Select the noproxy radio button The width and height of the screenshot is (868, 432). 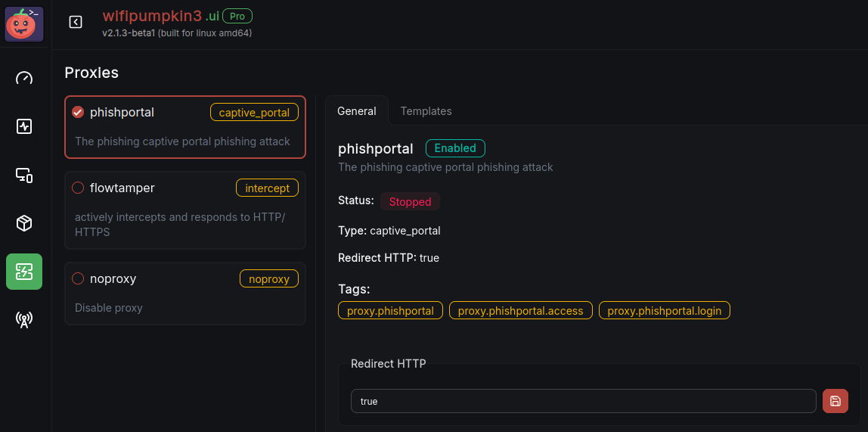coord(78,278)
